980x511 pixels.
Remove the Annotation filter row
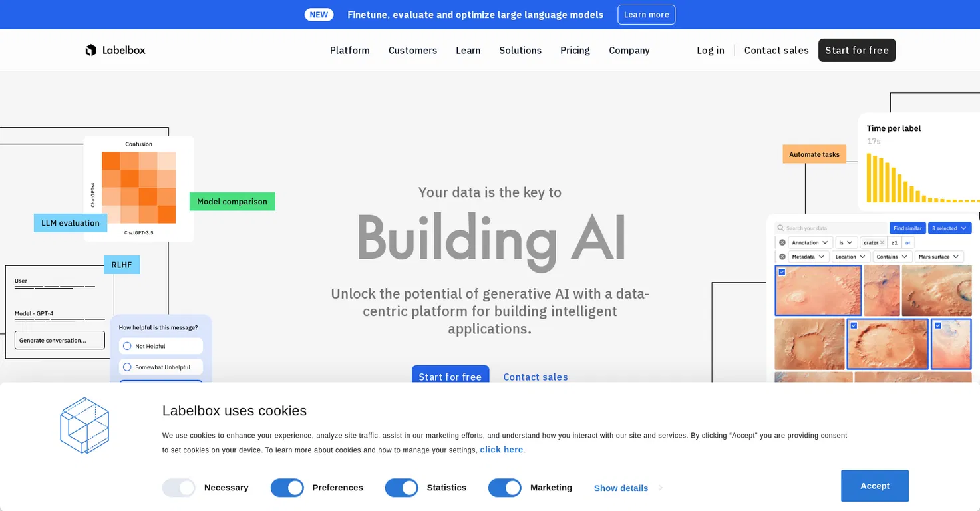point(782,243)
